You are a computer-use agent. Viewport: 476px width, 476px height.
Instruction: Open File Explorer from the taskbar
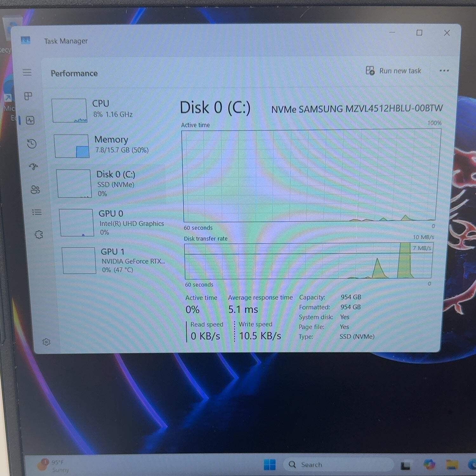tap(452, 465)
